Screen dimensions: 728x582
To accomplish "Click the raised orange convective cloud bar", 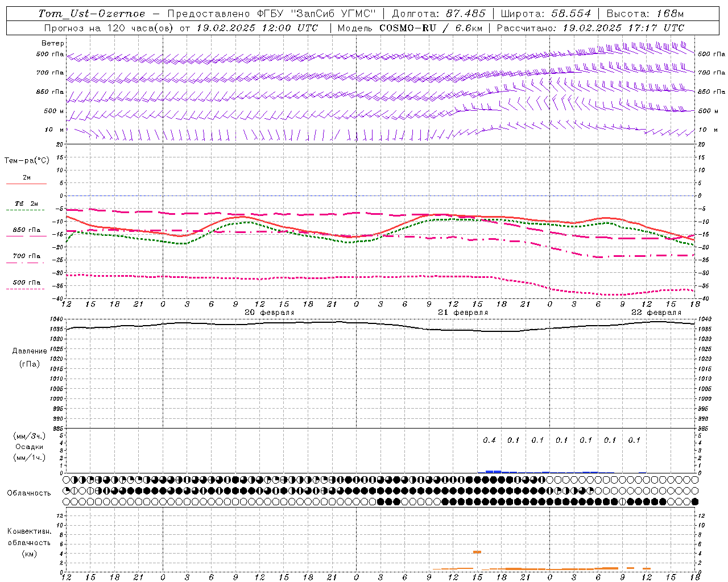I will pos(477,552).
